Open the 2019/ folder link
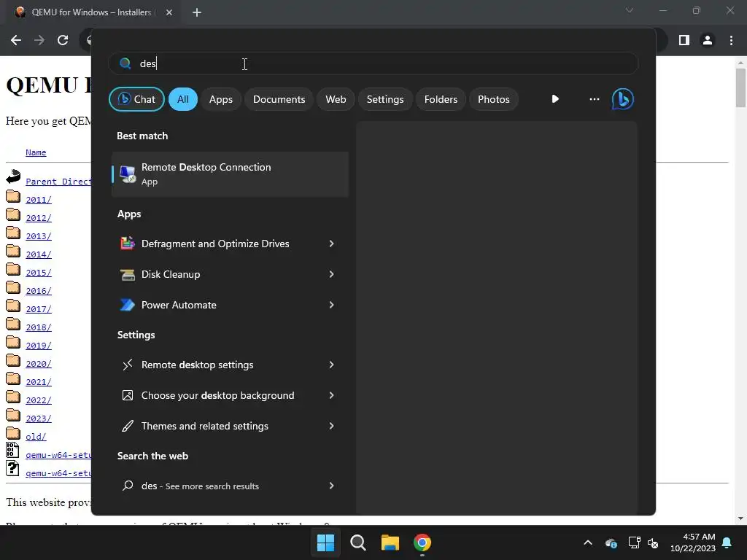The image size is (747, 560). click(x=39, y=345)
